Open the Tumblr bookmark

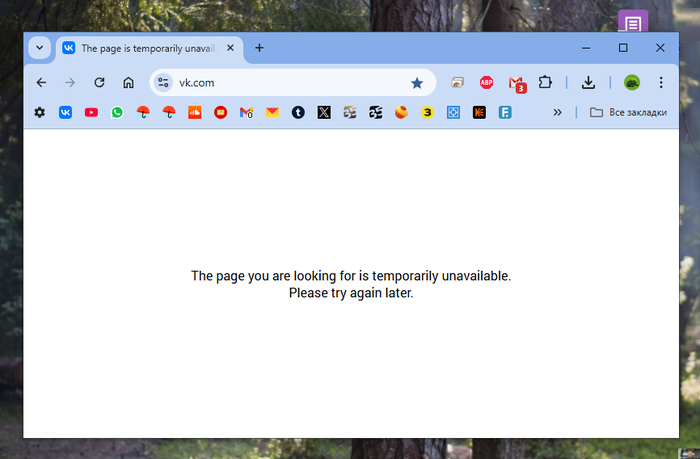298,113
